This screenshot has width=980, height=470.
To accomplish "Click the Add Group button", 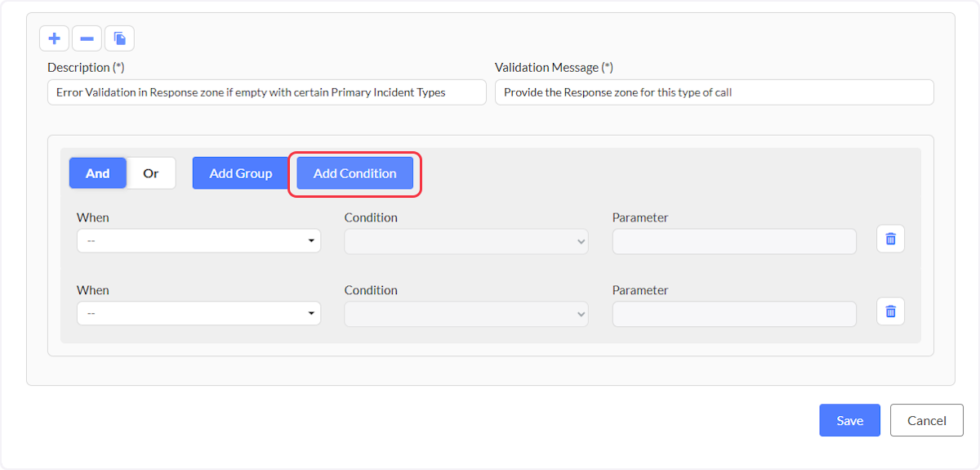I will click(x=241, y=173).
